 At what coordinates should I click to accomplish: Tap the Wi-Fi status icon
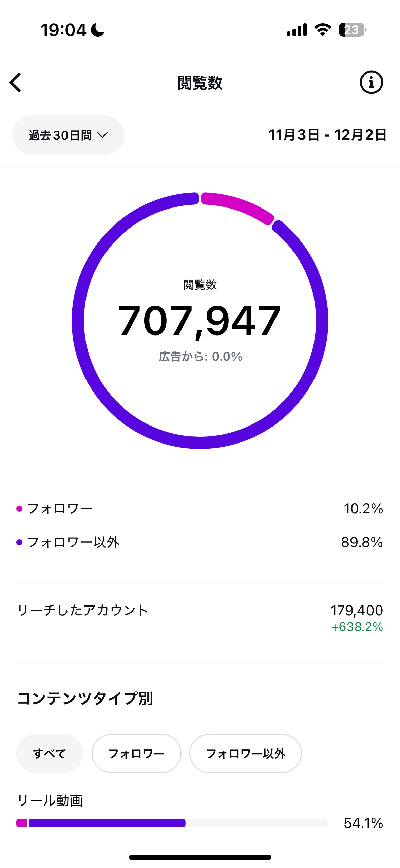tap(323, 30)
